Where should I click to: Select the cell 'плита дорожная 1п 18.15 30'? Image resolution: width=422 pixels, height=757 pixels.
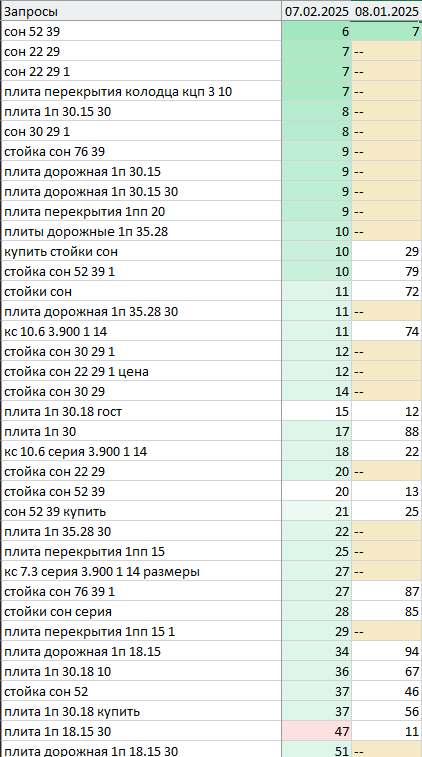click(x=141, y=750)
